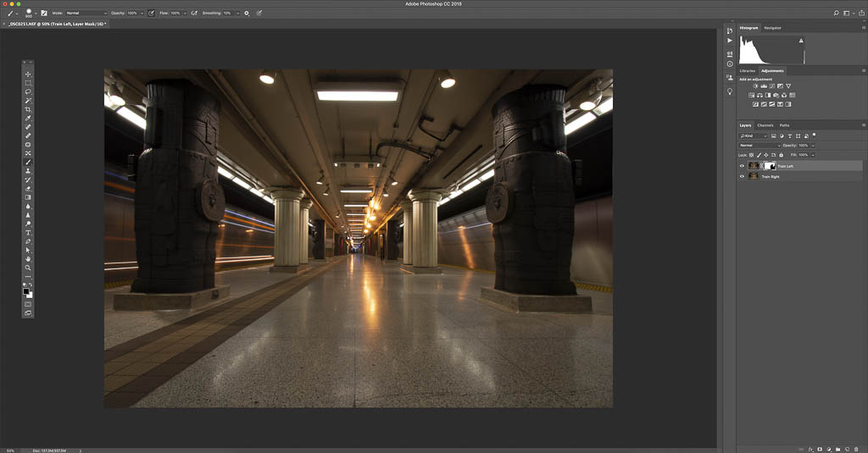This screenshot has width=868, height=453.
Task: Switch to the Navigator tab
Action: pos(772,28)
